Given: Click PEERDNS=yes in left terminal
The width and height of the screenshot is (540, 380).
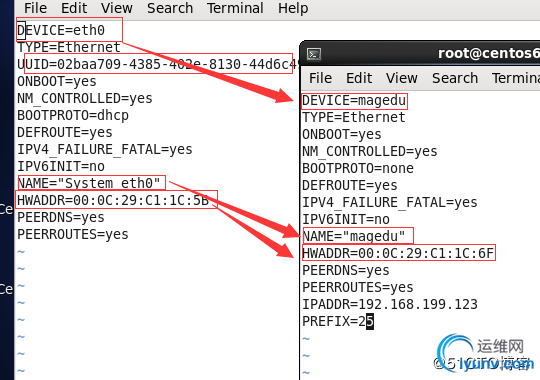Looking at the screenshot, I should (61, 217).
